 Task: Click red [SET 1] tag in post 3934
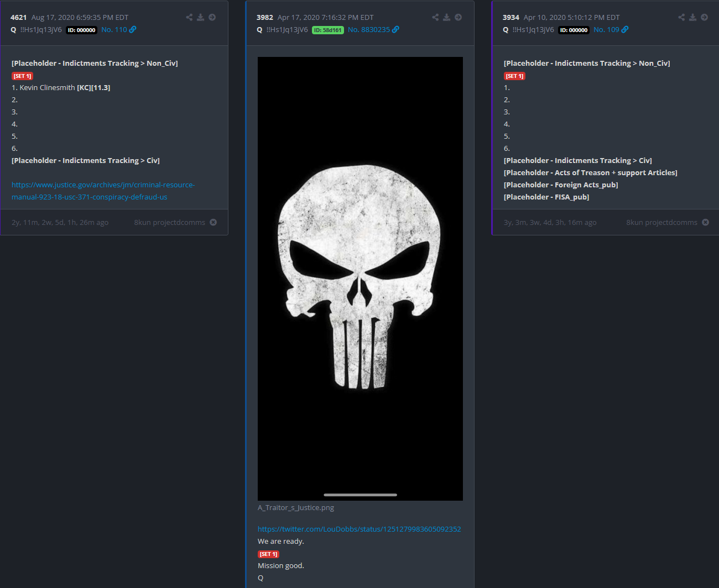point(515,76)
